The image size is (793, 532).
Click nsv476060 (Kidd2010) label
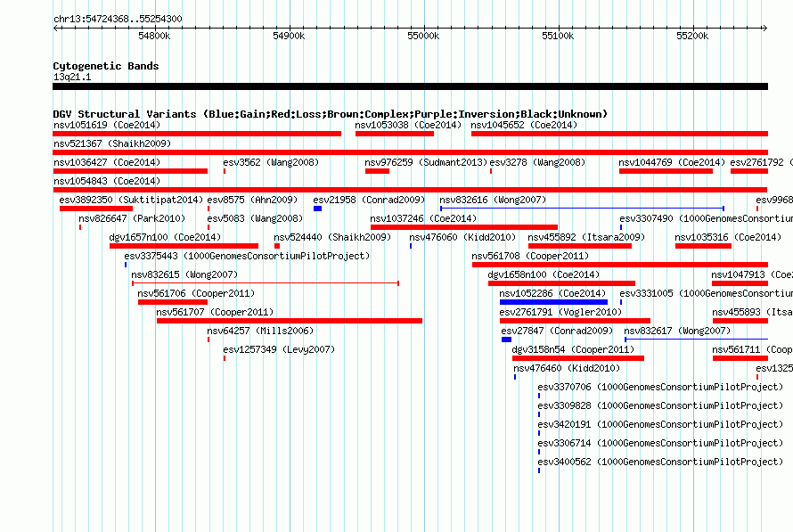tap(462, 237)
